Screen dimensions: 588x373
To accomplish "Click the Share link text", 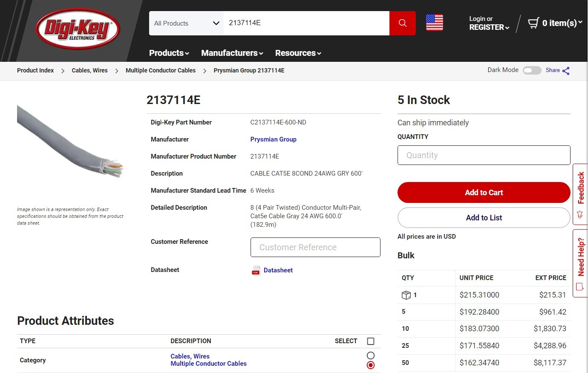I will [x=553, y=70].
